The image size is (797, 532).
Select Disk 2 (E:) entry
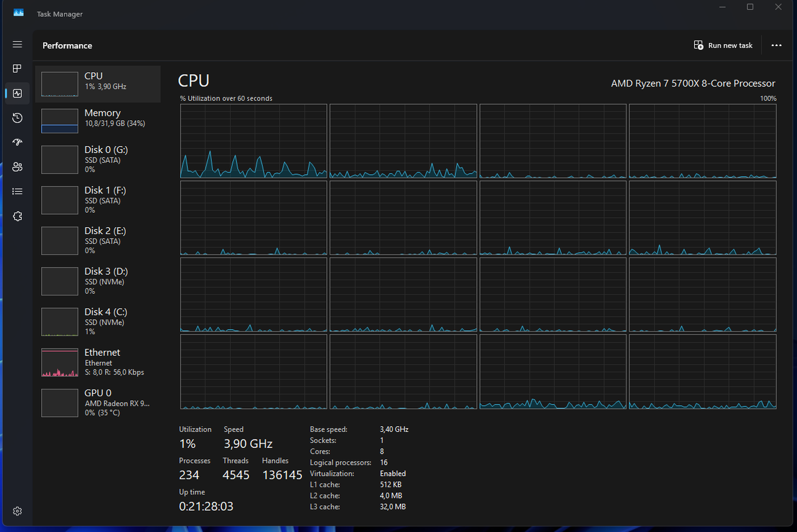(98, 240)
